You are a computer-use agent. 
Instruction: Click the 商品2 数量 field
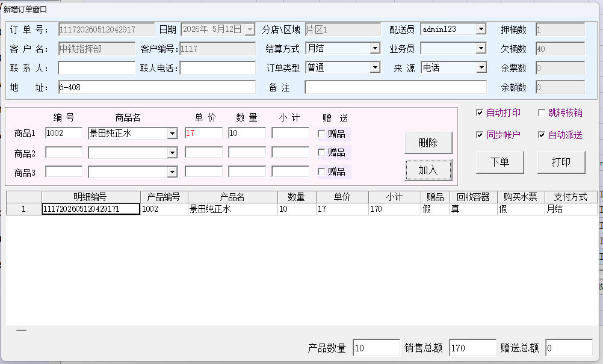pyautogui.click(x=247, y=152)
